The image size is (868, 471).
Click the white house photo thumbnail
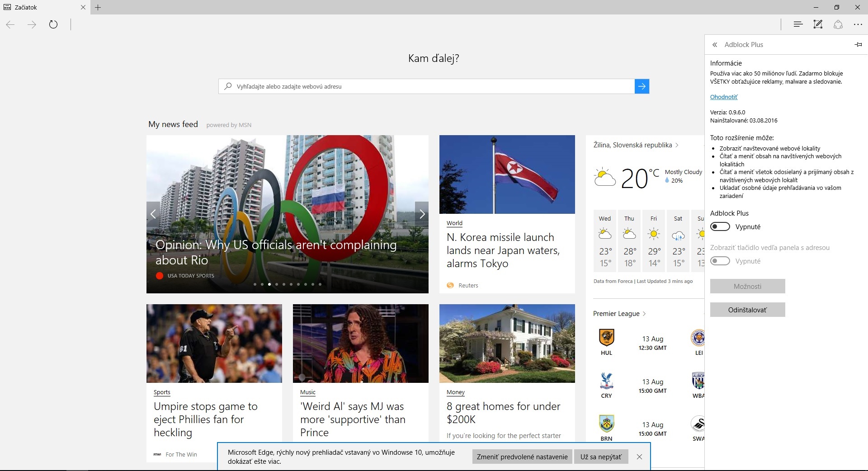(507, 344)
